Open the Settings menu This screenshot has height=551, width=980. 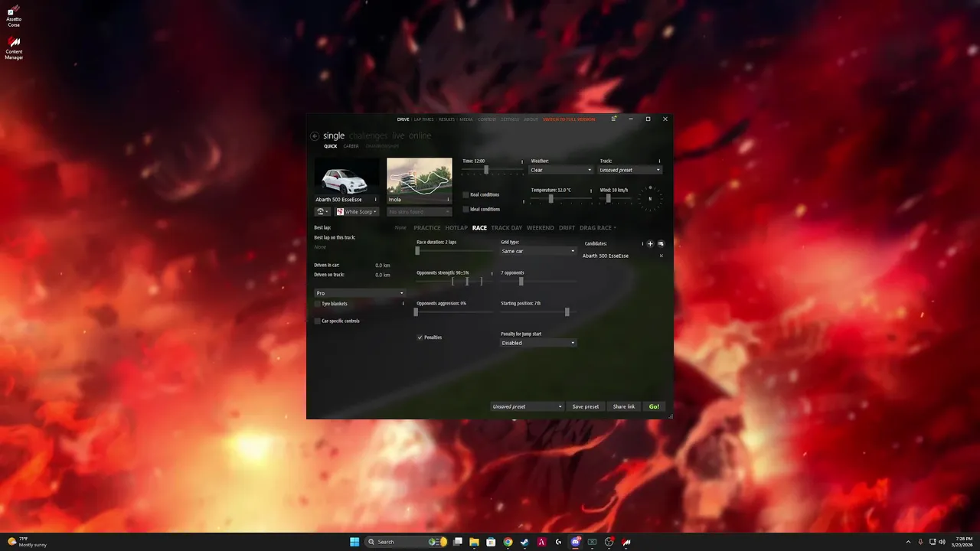point(510,119)
